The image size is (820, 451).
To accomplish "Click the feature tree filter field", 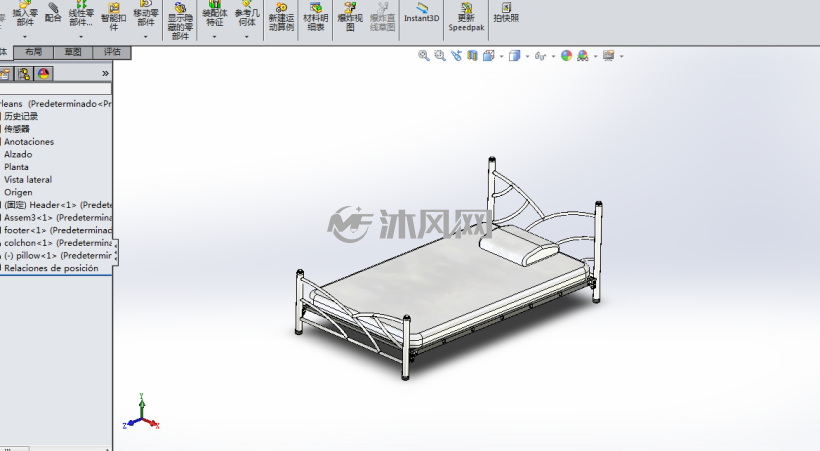I will [x=55, y=88].
